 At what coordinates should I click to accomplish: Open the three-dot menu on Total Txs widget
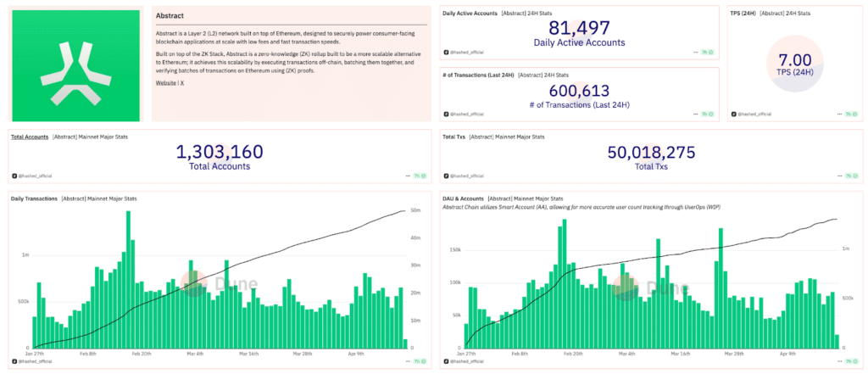840,176
